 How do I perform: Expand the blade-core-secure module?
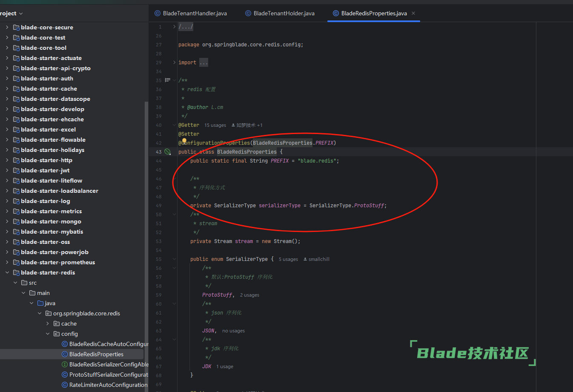[x=7, y=27]
